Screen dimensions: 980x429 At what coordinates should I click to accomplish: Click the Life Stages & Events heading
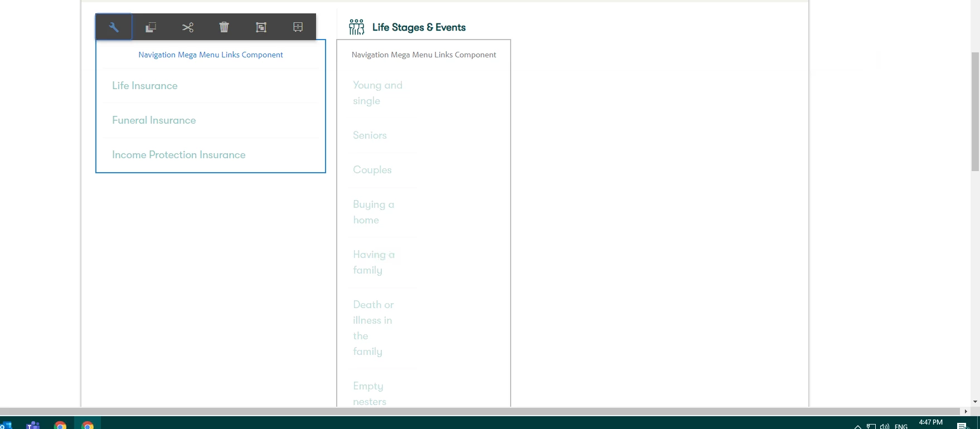(x=419, y=27)
